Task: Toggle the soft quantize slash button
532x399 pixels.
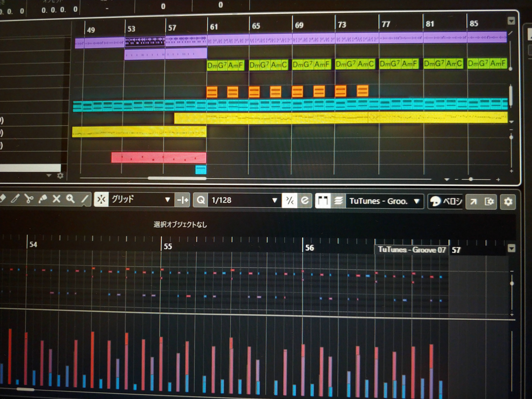Action: [x=289, y=200]
